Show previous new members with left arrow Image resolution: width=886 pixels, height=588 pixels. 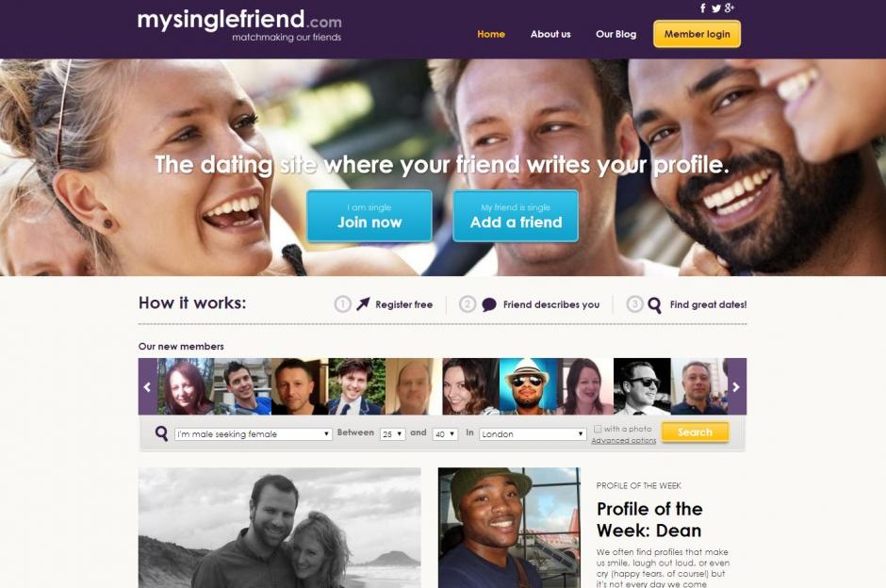(147, 387)
